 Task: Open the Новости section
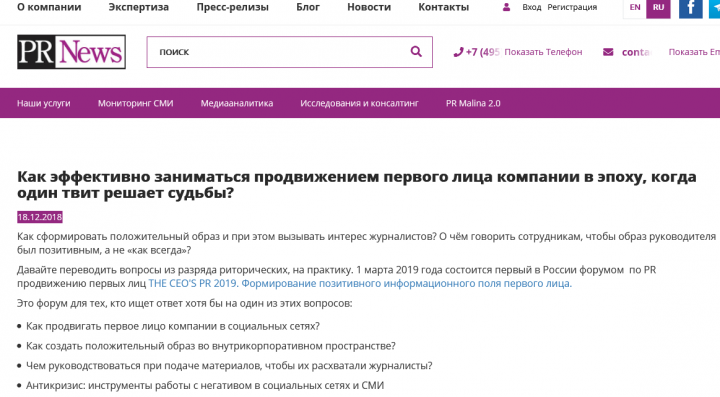(x=369, y=7)
